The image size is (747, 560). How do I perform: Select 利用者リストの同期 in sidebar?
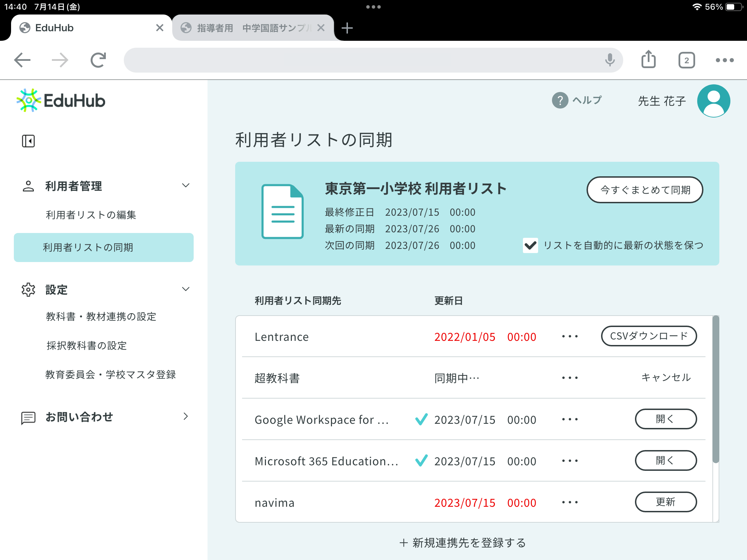[104, 248]
